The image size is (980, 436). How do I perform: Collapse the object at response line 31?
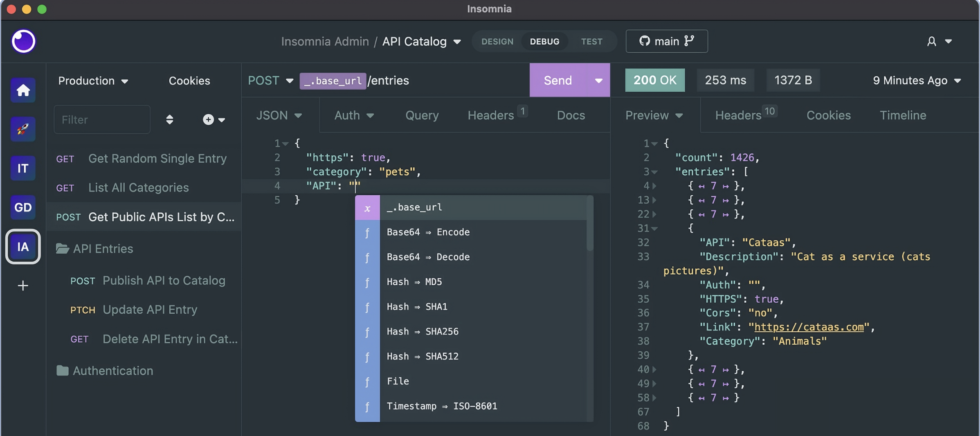point(654,229)
